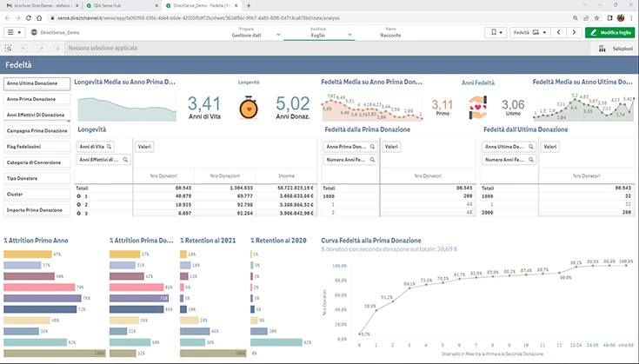Open the bookmarks dropdown

pyautogui.click(x=496, y=32)
